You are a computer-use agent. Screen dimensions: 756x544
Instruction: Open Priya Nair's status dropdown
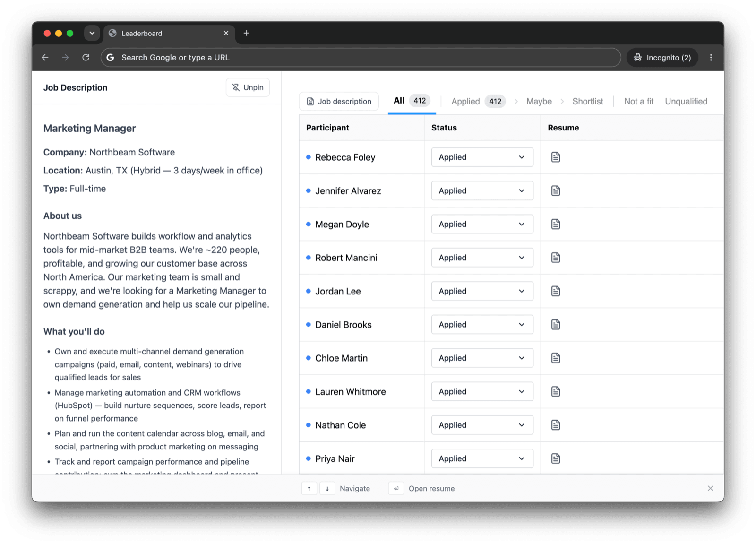pyautogui.click(x=482, y=458)
